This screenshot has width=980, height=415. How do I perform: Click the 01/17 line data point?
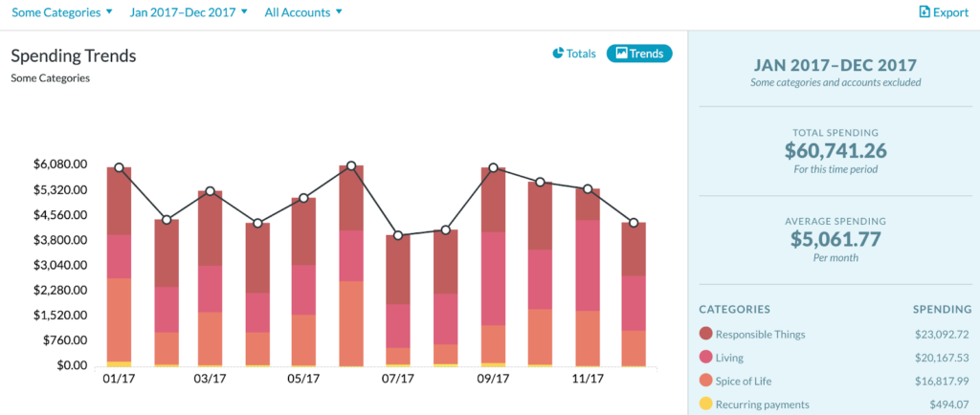coord(119,168)
